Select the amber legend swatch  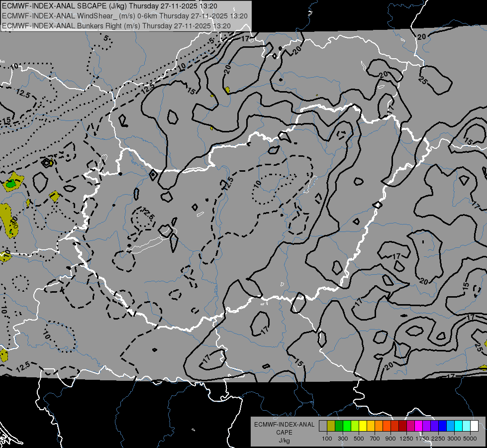click(x=371, y=426)
